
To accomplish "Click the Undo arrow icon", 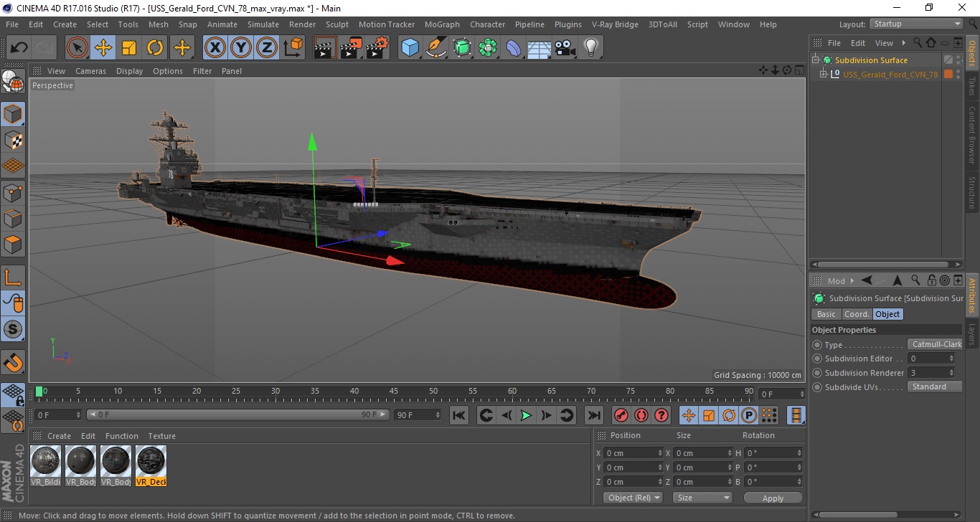I will [x=19, y=48].
